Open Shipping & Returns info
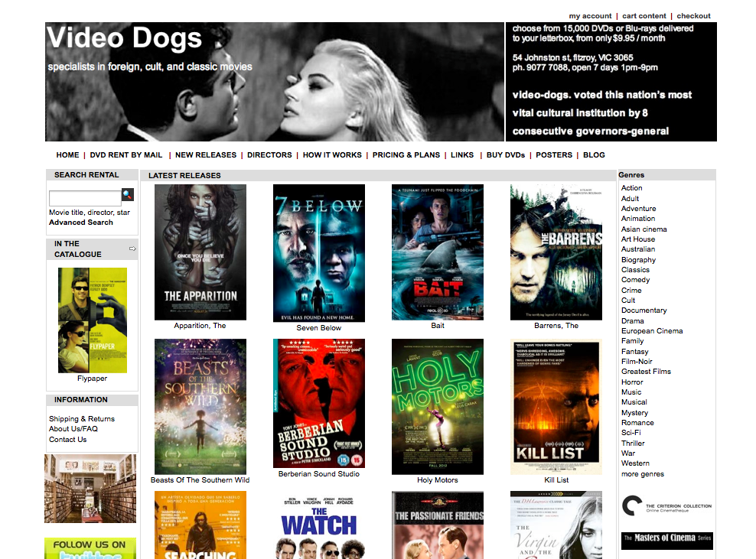Screen dimensions: 756x559 81,419
